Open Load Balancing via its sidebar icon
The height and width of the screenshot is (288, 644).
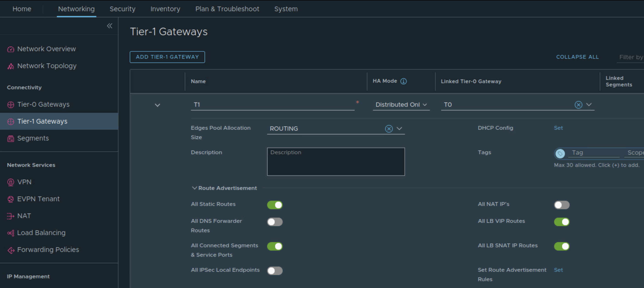coord(11,233)
